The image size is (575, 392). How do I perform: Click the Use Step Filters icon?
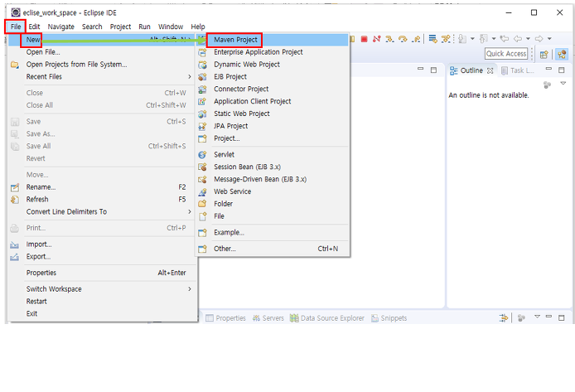pyautogui.click(x=446, y=39)
